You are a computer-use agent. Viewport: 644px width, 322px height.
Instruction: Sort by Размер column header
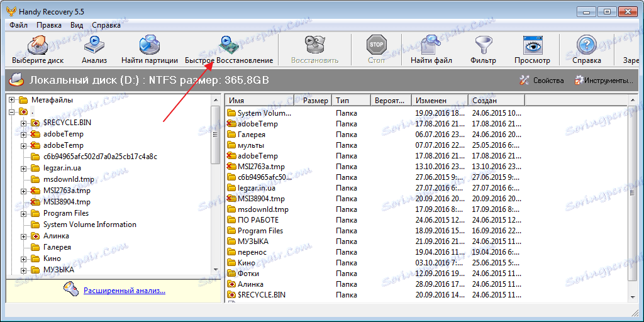[313, 100]
